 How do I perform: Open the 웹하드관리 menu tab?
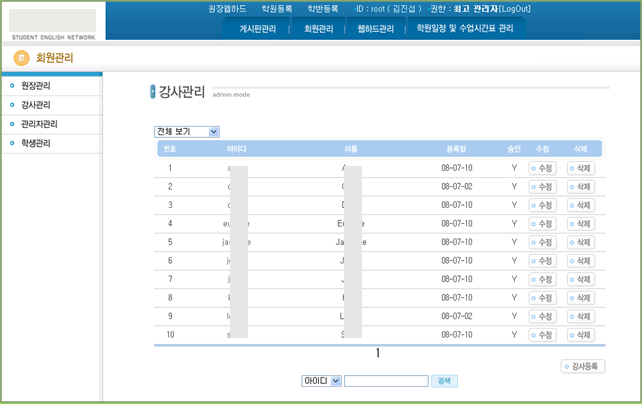375,29
